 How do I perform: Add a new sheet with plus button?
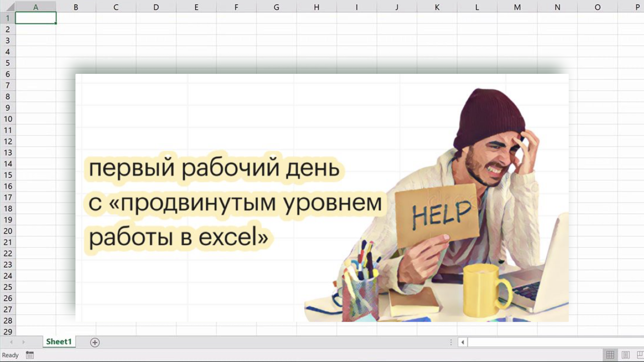point(95,342)
